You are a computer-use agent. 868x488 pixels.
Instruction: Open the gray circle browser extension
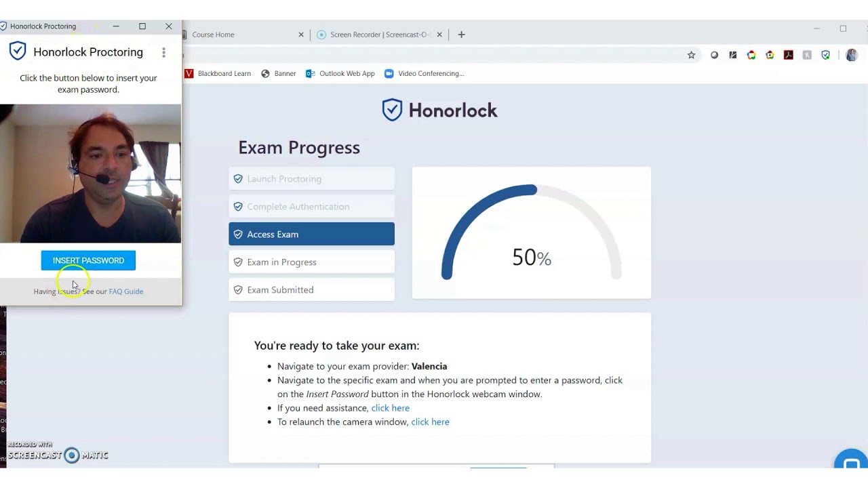coord(714,55)
